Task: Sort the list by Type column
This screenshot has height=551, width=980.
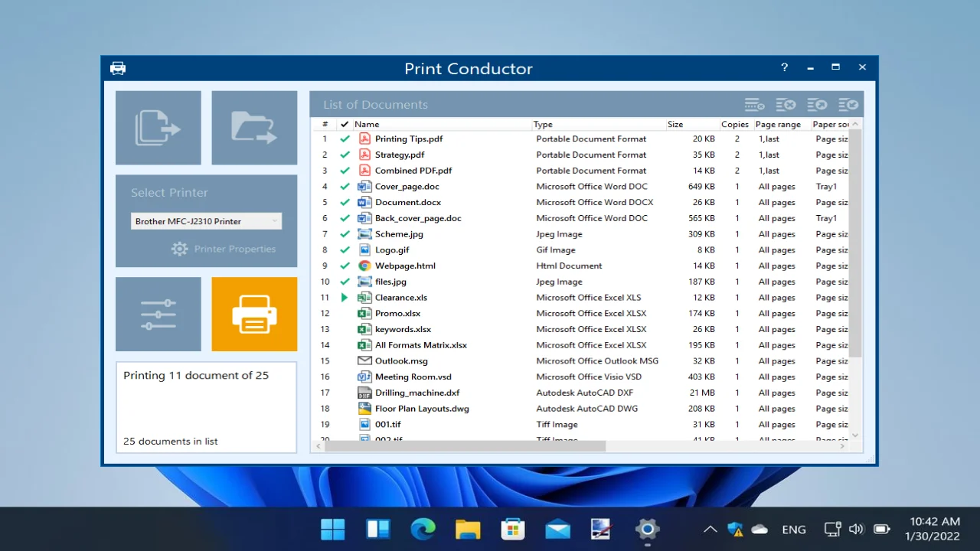Action: point(599,124)
